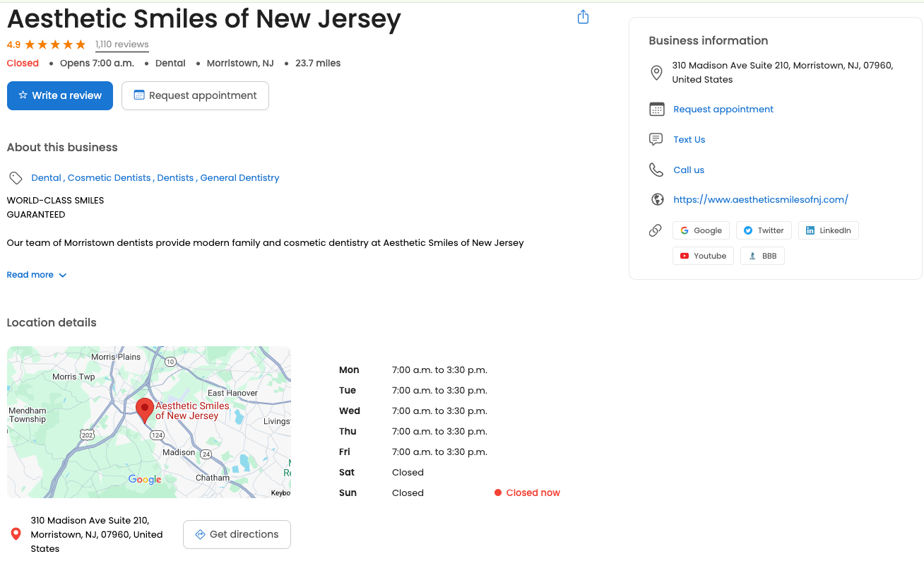Open the LinkedIn profile button

(x=828, y=230)
